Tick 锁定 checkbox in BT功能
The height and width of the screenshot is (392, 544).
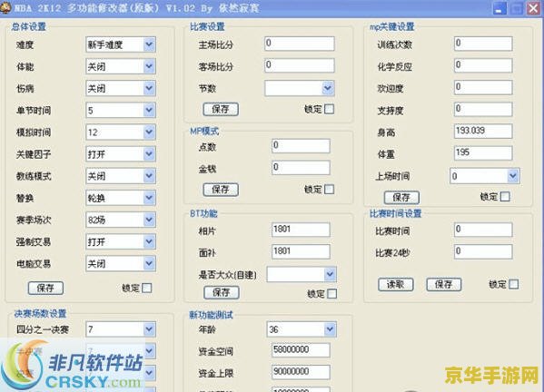(331, 294)
